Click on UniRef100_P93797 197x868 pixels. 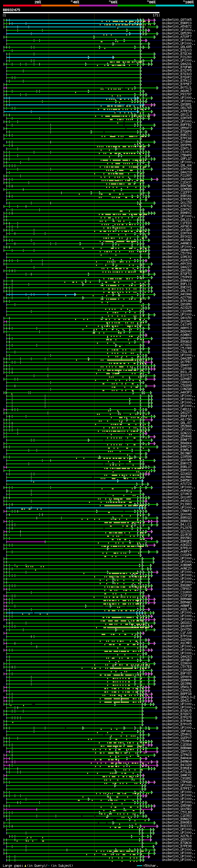pos(177,94)
